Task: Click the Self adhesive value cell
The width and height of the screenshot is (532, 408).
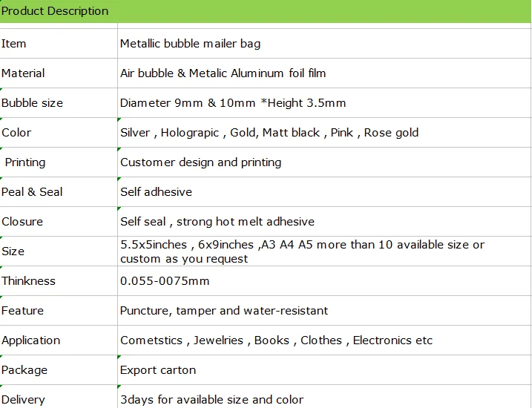Action: (x=156, y=192)
